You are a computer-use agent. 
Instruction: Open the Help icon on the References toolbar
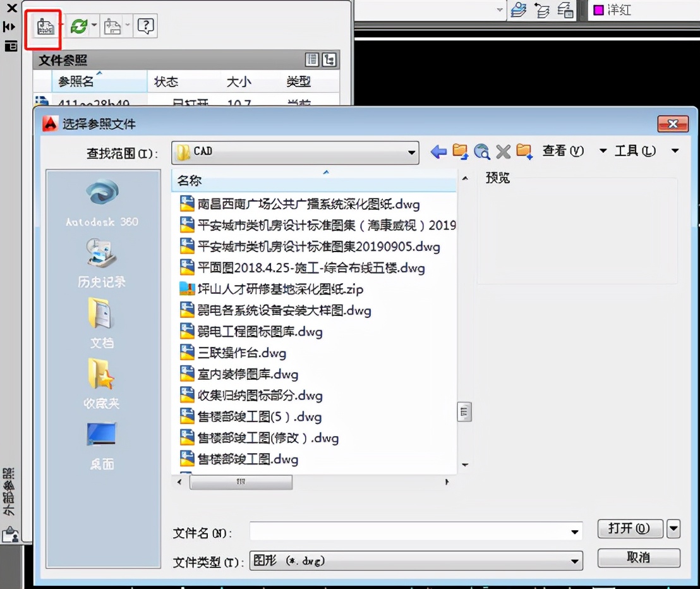pos(145,25)
